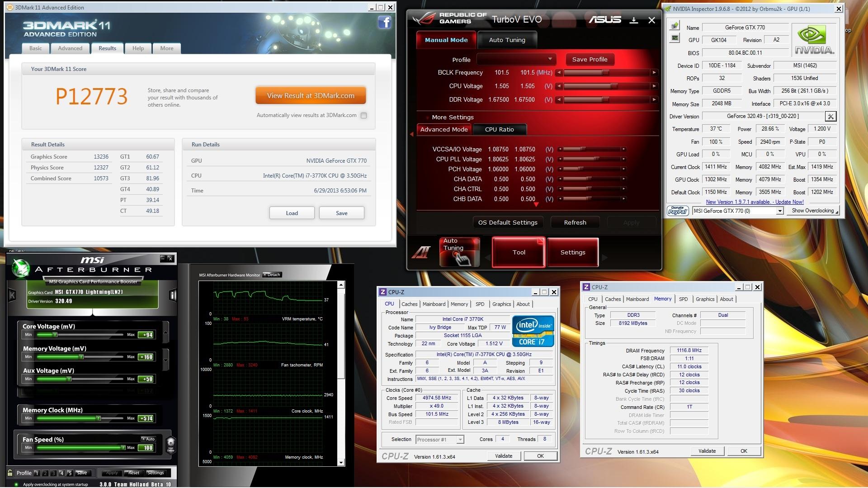868x488 pixels.
Task: Click the NVIDIA logo in Inspector
Action: [814, 40]
